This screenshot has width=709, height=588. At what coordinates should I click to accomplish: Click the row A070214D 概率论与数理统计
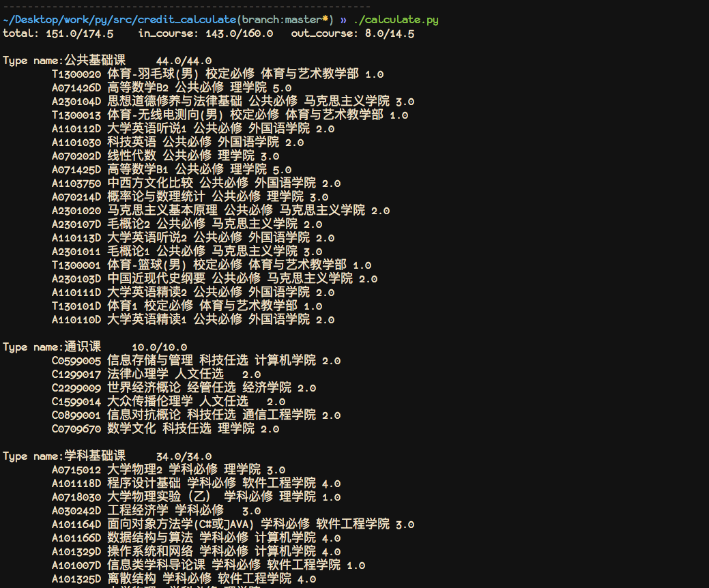(190, 196)
